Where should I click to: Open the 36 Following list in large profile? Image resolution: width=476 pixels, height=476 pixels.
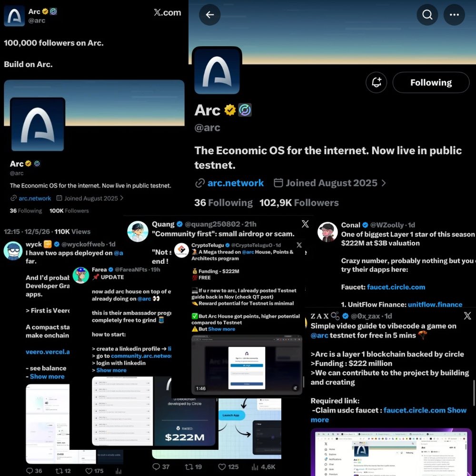223,202
